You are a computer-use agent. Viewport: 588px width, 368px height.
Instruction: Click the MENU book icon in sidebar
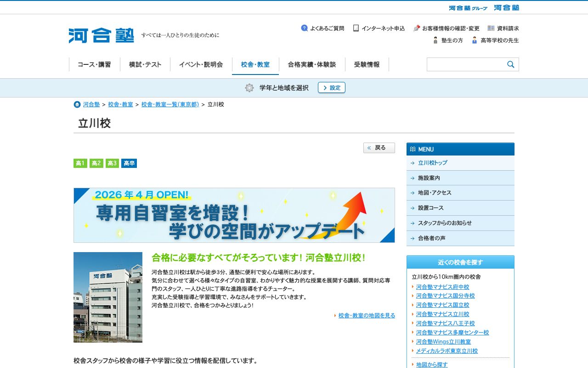click(413, 149)
